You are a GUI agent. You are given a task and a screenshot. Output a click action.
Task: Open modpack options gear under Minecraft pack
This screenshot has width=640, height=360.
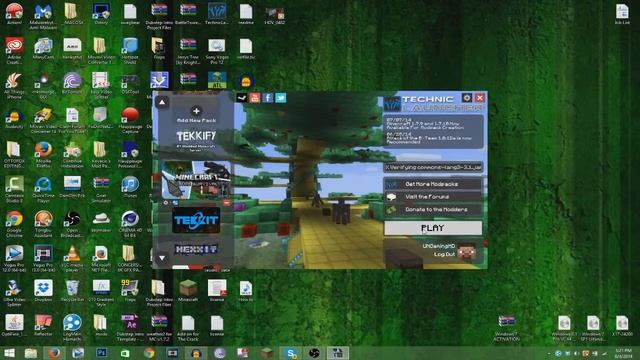166,202
